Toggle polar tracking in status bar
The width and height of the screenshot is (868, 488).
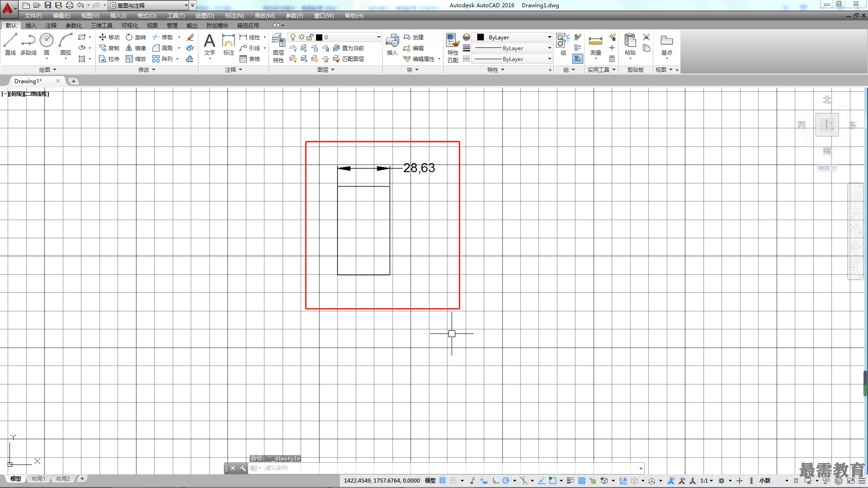[x=506, y=480]
